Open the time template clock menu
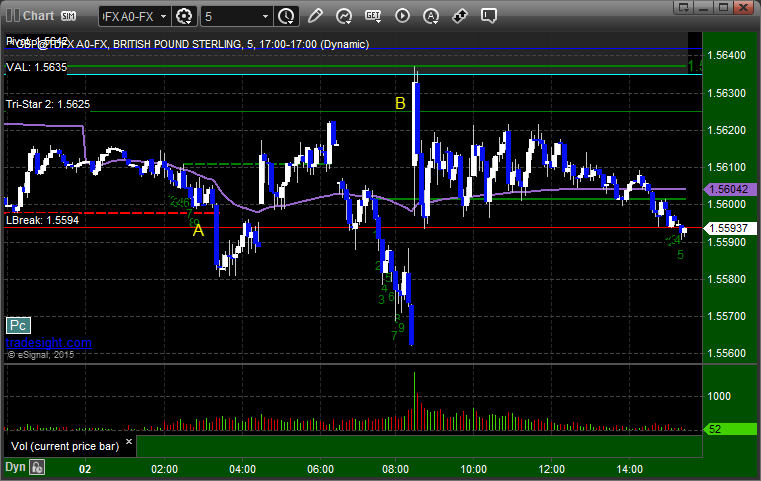 (x=286, y=17)
